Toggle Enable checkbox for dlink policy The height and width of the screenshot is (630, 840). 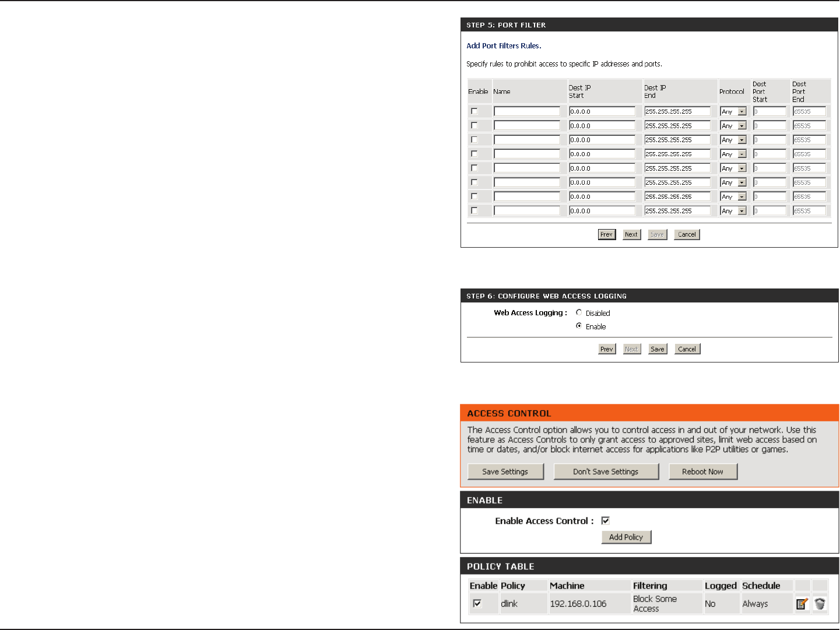pyautogui.click(x=477, y=603)
